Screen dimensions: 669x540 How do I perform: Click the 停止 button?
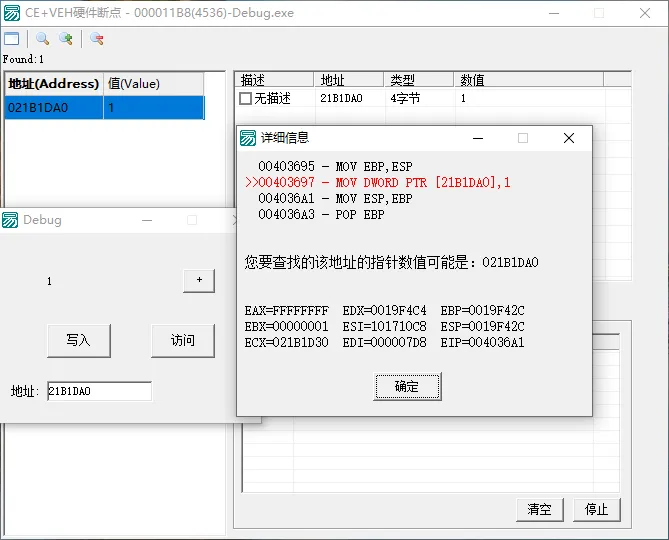(x=596, y=509)
